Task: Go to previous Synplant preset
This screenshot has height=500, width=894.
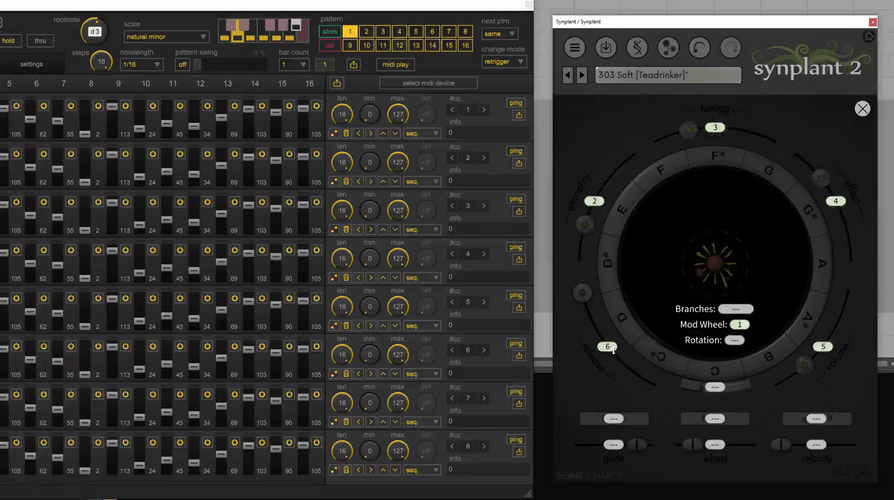Action: click(x=567, y=75)
